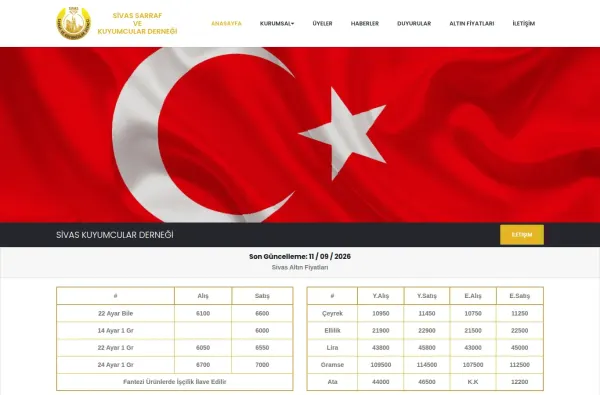Click the 45000 Lira E.Satış value
The height and width of the screenshot is (395, 600).
[x=520, y=348]
